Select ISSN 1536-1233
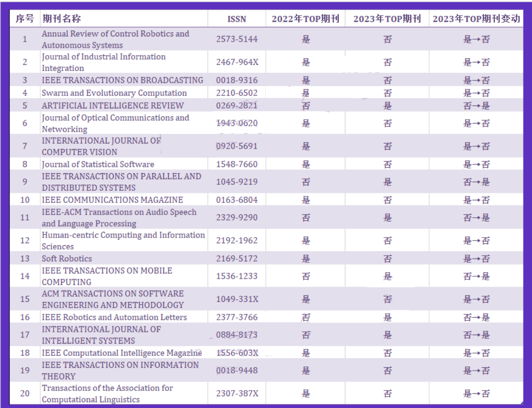The height and width of the screenshot is (408, 532). [x=237, y=276]
